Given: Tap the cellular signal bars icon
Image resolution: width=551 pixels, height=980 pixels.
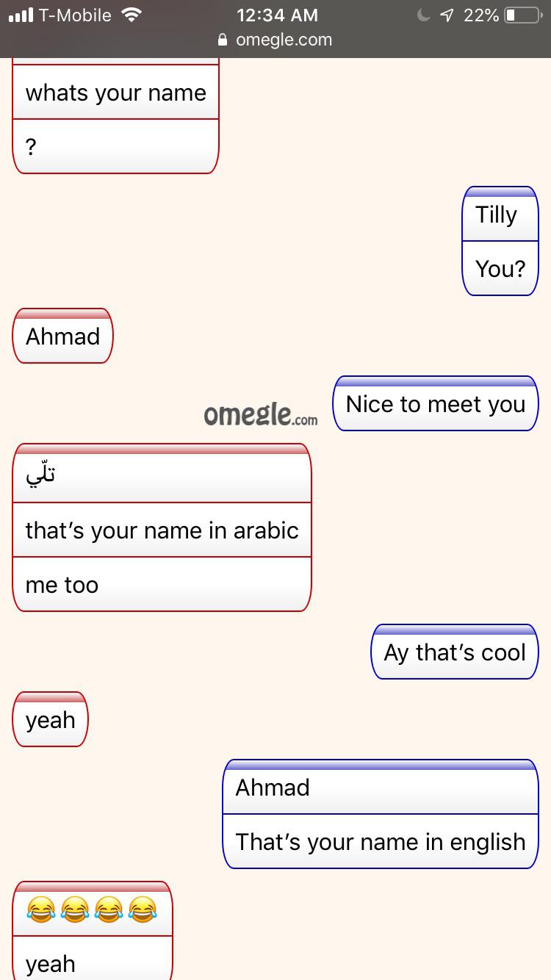Looking at the screenshot, I should (21, 15).
